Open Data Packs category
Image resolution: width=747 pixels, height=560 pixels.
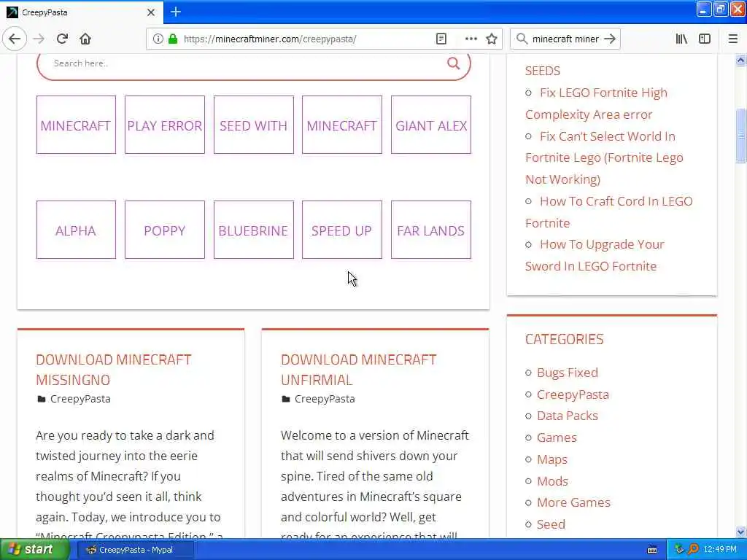tap(568, 416)
